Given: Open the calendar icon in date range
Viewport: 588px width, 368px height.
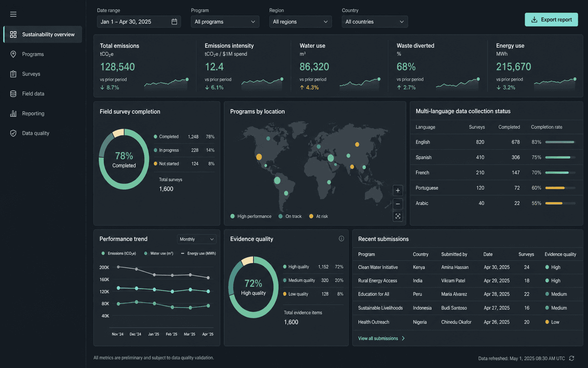Looking at the screenshot, I should point(174,22).
